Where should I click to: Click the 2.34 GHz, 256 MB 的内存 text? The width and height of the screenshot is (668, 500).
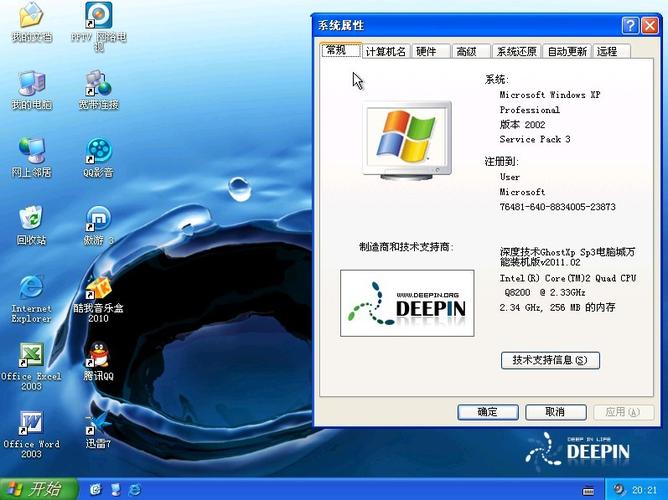pyautogui.click(x=557, y=307)
